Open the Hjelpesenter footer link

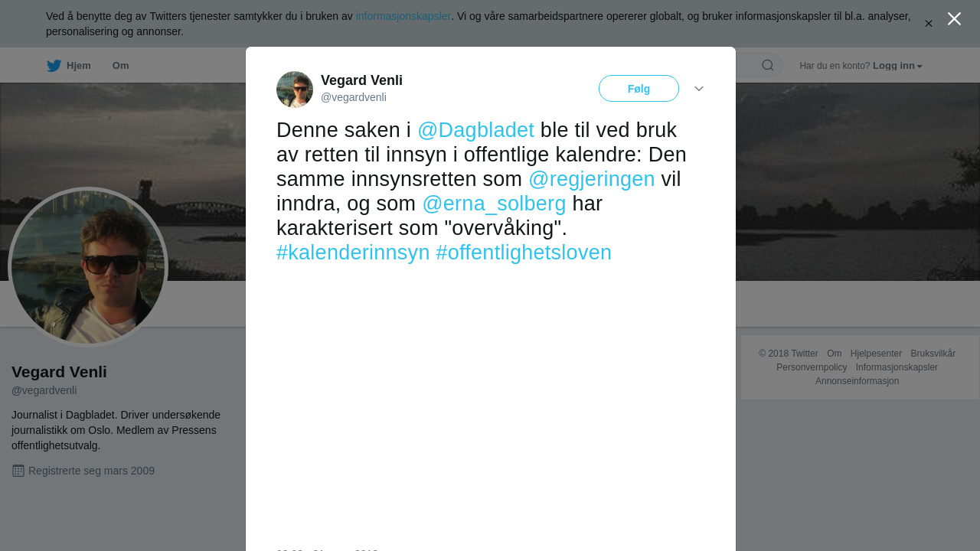(x=876, y=354)
